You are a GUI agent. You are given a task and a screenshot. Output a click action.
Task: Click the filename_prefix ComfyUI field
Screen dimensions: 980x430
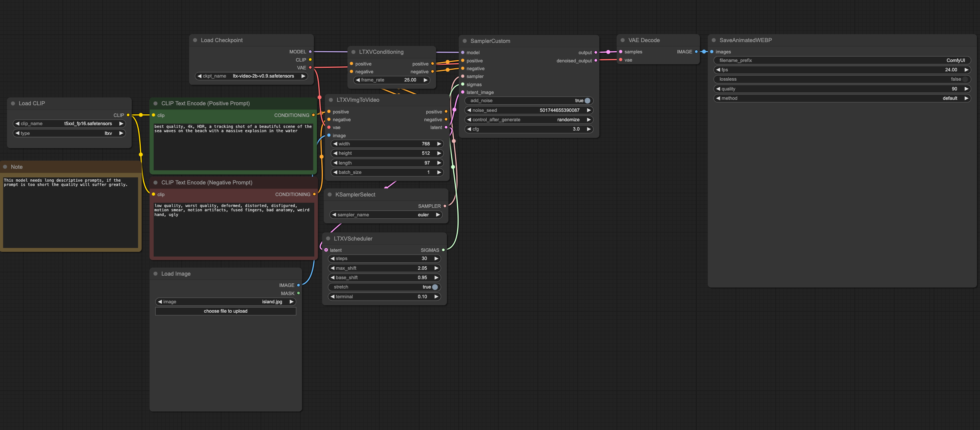coord(842,60)
